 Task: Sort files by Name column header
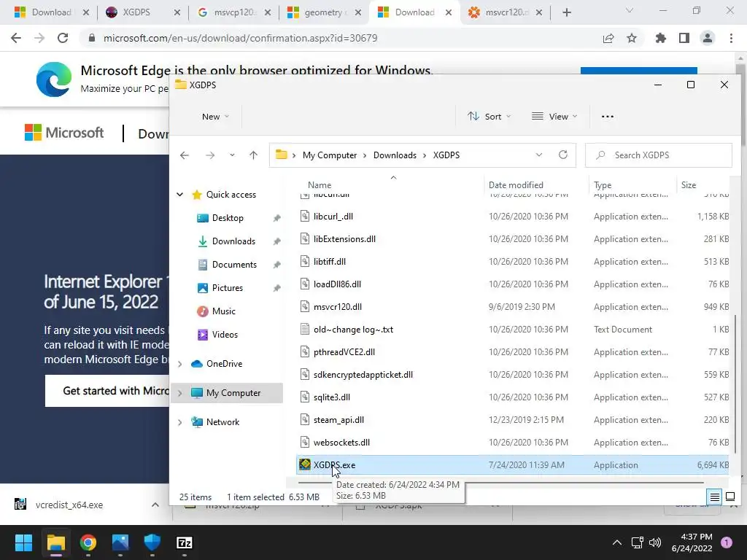[x=320, y=184]
